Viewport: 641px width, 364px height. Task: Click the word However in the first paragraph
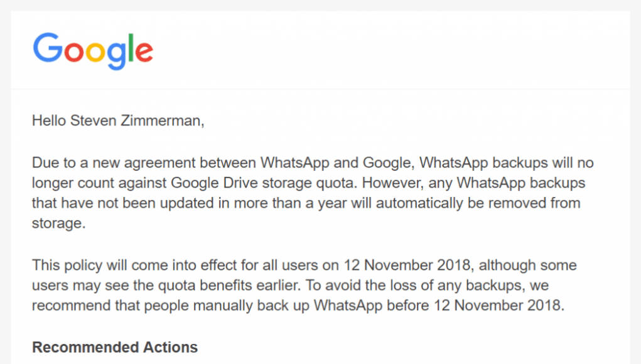393,183
